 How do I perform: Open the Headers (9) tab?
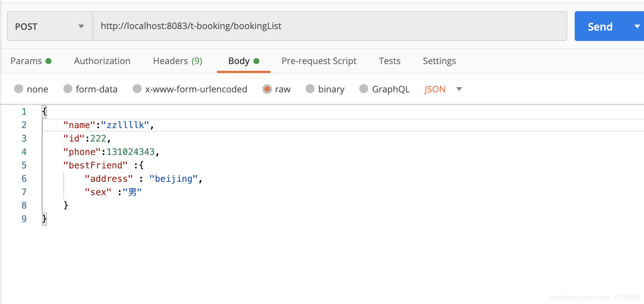(x=178, y=61)
